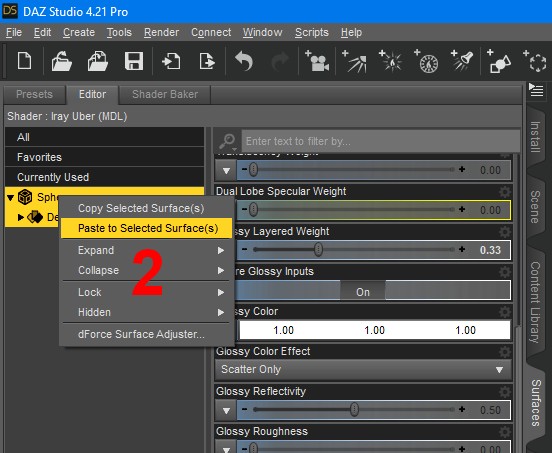Select the Editor tab
Image resolution: width=552 pixels, height=453 pixels.
click(x=92, y=94)
